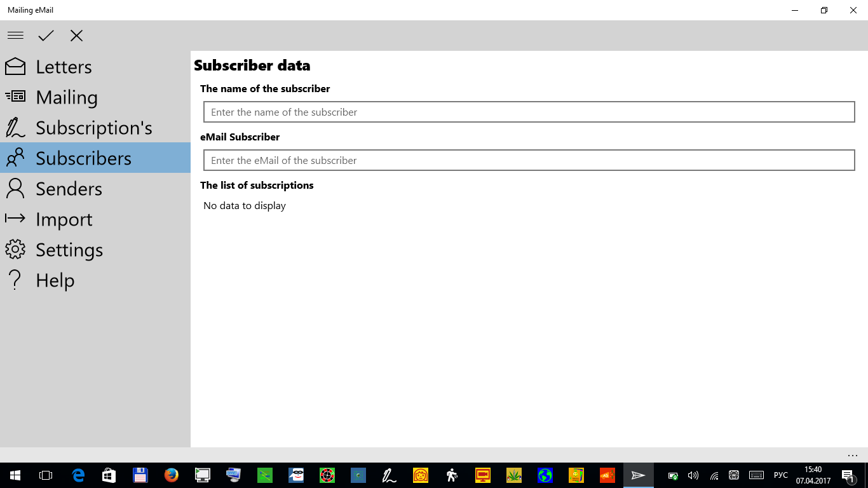Image resolution: width=868 pixels, height=488 pixels.
Task: Minimize the Mailing eMail window
Action: click(x=795, y=10)
